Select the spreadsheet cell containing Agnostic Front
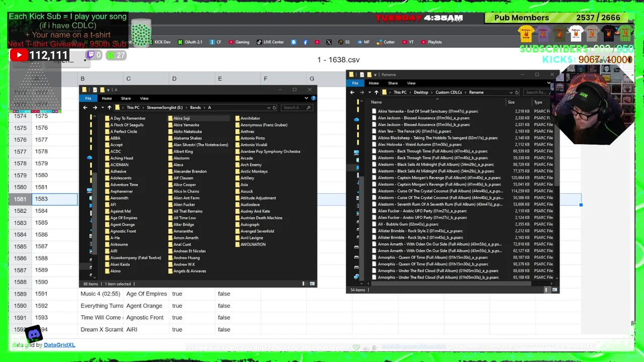The image size is (644, 362). (x=145, y=318)
